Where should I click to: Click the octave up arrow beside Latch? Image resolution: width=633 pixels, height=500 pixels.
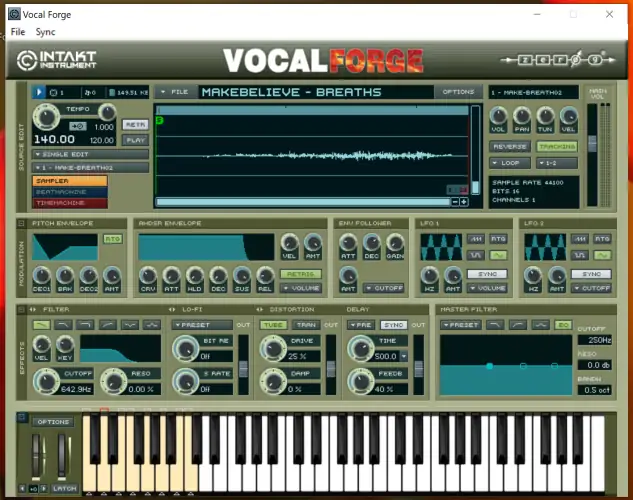(44, 489)
